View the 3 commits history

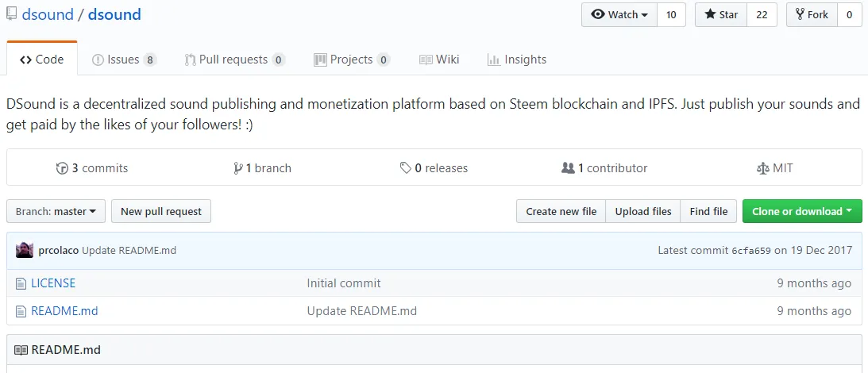tap(92, 167)
